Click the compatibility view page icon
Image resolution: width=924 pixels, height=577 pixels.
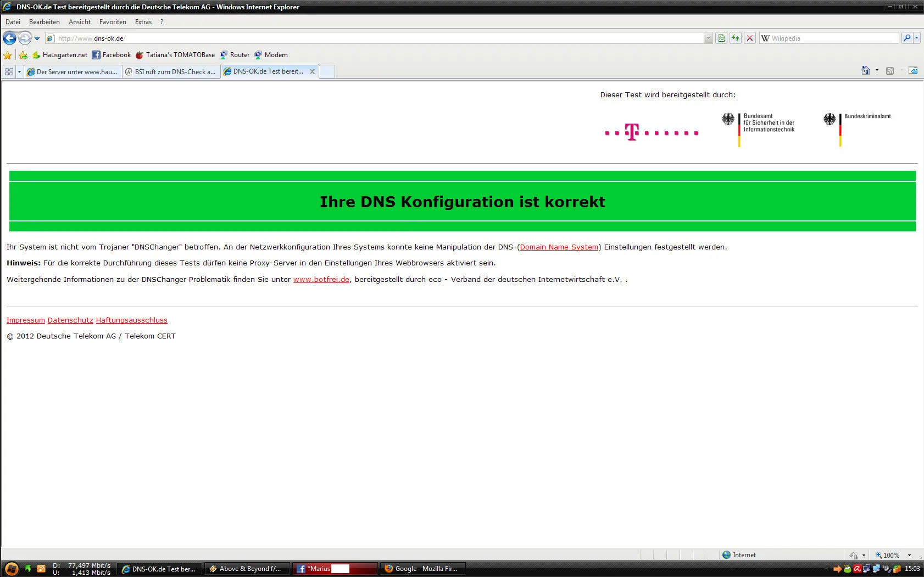pos(721,38)
